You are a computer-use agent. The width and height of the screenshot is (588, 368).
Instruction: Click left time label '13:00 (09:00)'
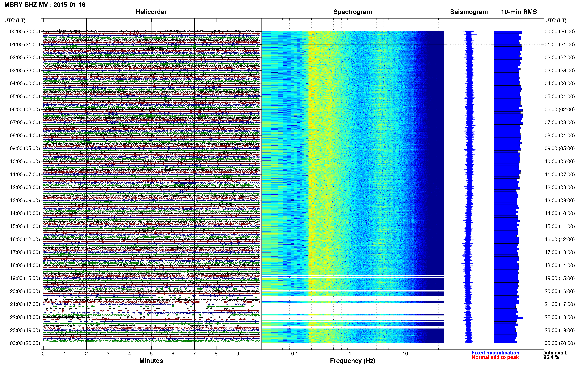(x=25, y=200)
